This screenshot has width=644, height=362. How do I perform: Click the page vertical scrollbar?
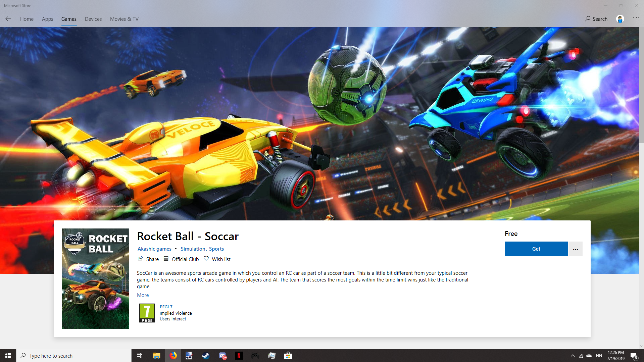641,85
